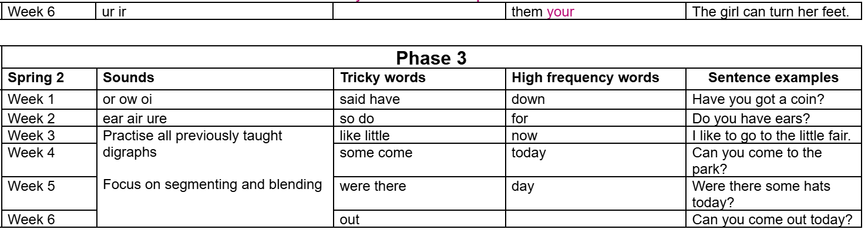Click the 'said have' tricky words cell
868x236 pixels.
coord(369,99)
